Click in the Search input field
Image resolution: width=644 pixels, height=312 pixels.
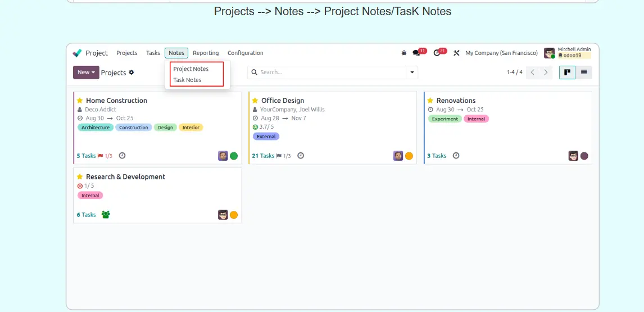[x=332, y=73]
